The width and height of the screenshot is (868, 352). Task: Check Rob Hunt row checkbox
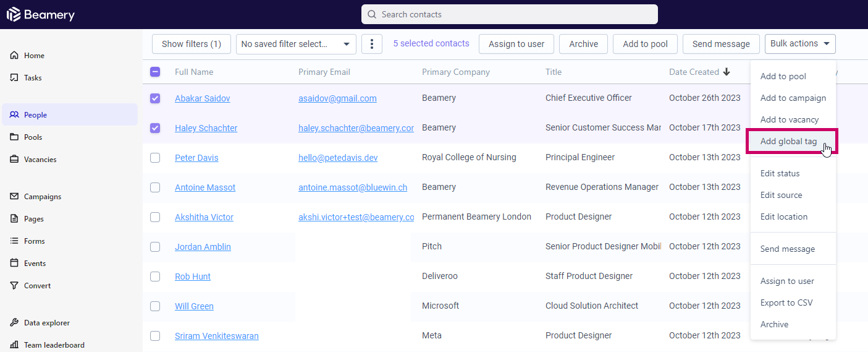pyautogui.click(x=155, y=277)
